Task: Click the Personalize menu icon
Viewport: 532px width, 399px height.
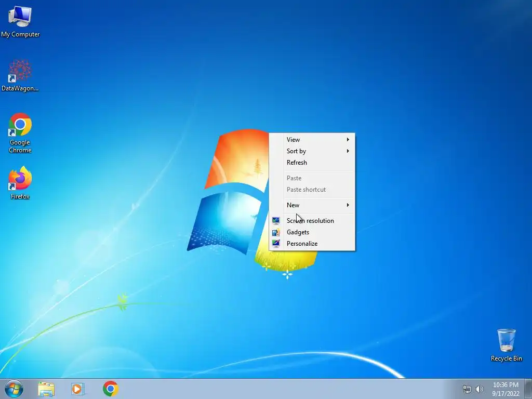Action: (x=276, y=244)
